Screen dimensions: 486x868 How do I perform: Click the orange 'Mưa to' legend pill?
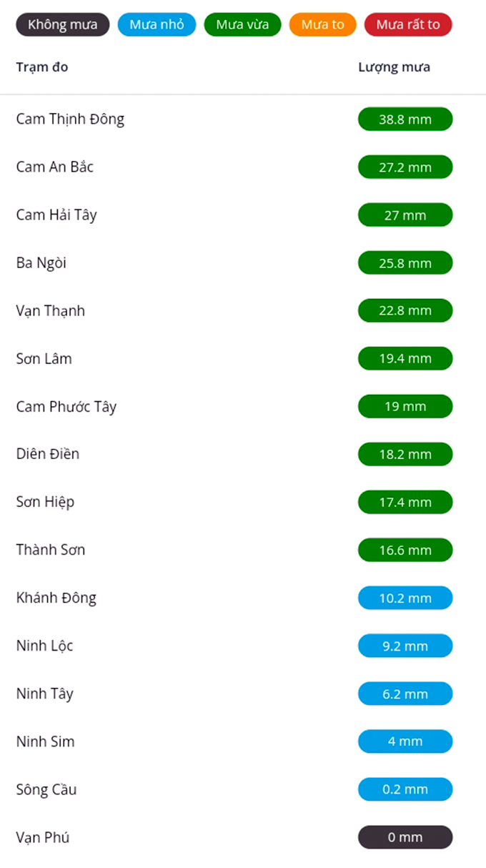(x=322, y=24)
